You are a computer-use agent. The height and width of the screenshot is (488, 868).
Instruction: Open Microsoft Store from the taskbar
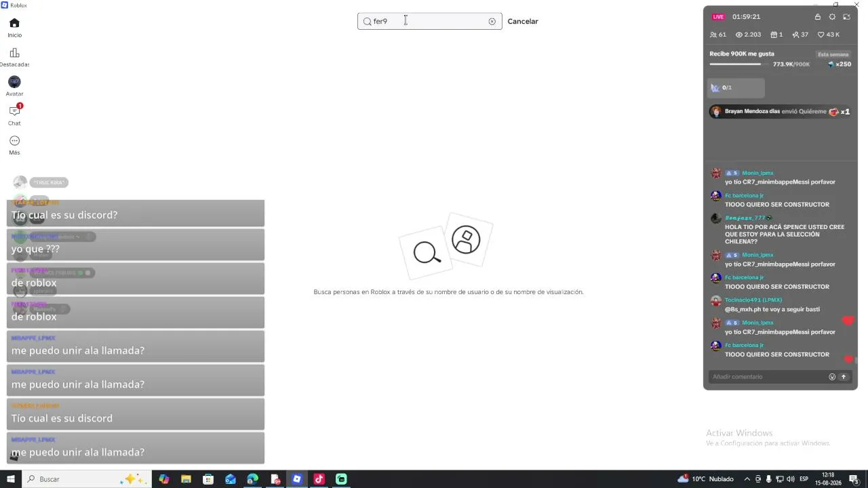(208, 479)
